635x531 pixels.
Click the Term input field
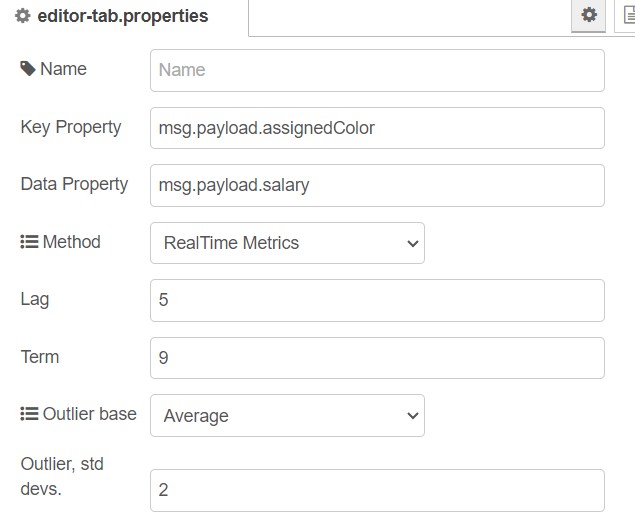point(377,358)
